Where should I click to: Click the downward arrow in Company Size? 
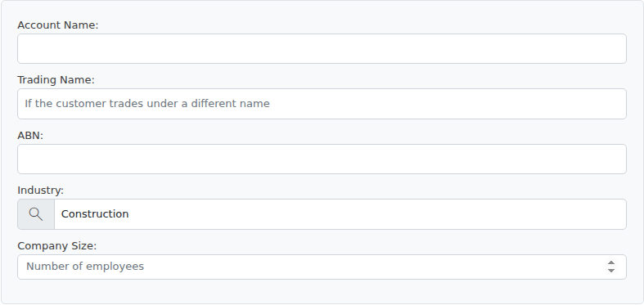(x=611, y=271)
